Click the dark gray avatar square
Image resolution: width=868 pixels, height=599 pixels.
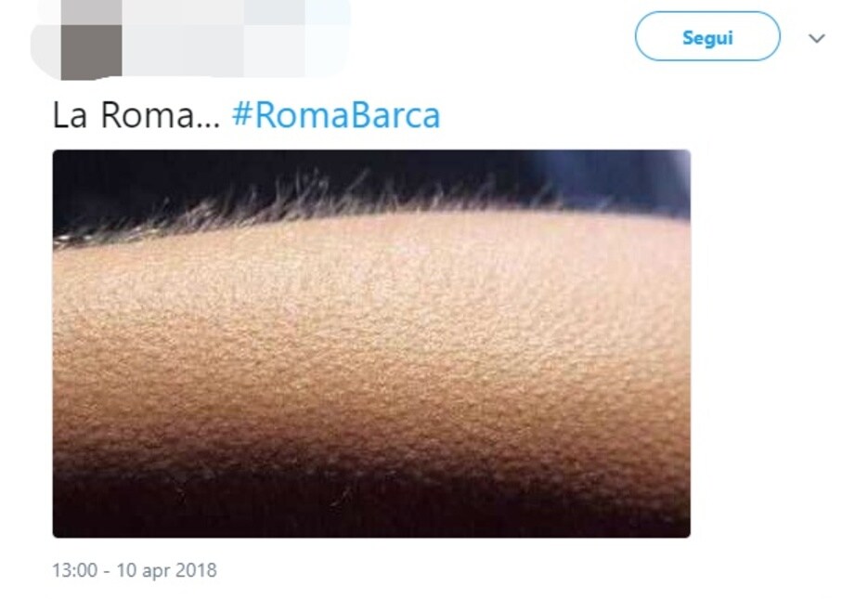[91, 51]
